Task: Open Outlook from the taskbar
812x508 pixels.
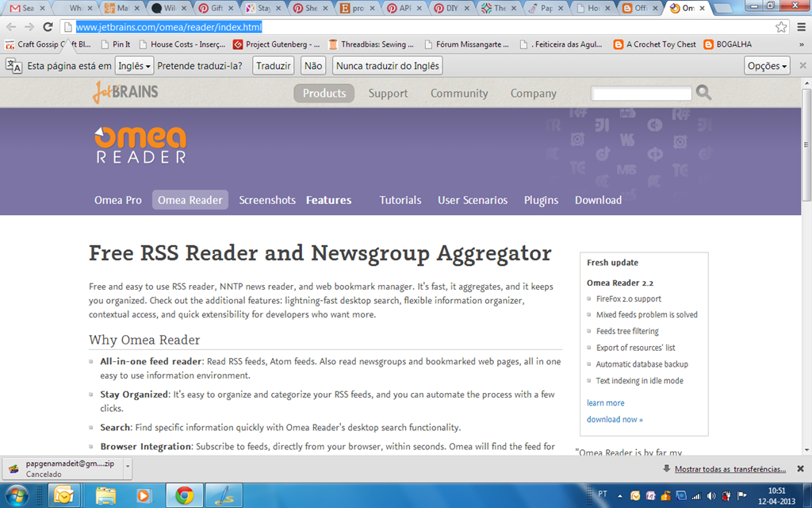Action: click(x=64, y=495)
